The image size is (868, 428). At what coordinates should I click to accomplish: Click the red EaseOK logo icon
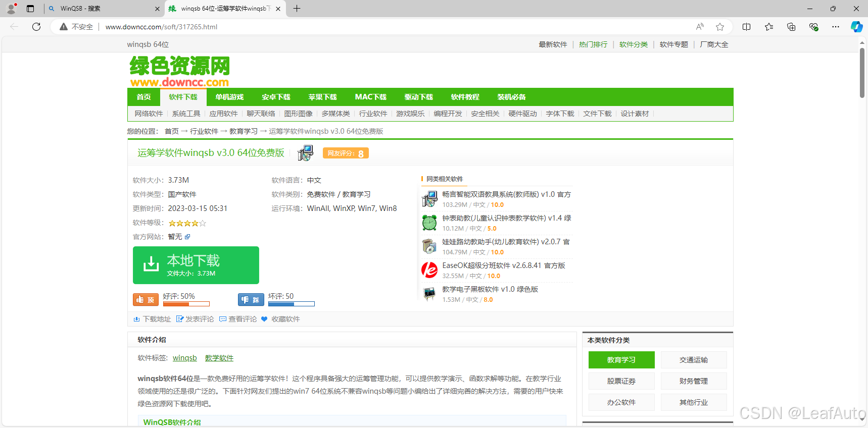(x=429, y=270)
